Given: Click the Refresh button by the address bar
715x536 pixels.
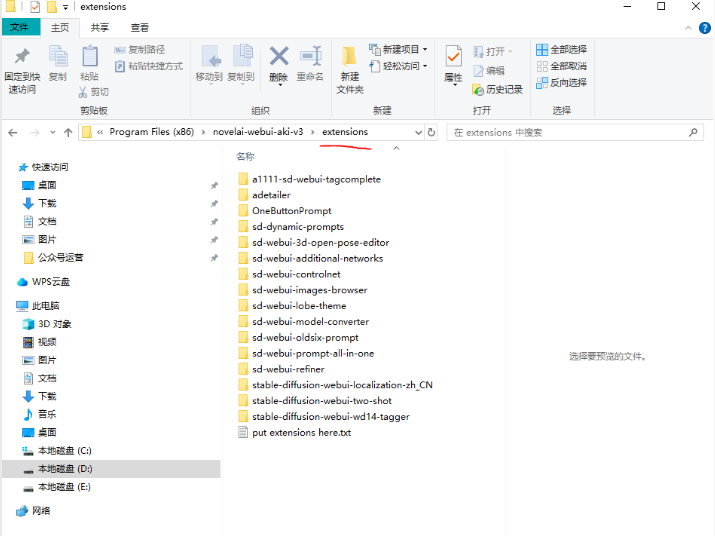Looking at the screenshot, I should tap(431, 133).
